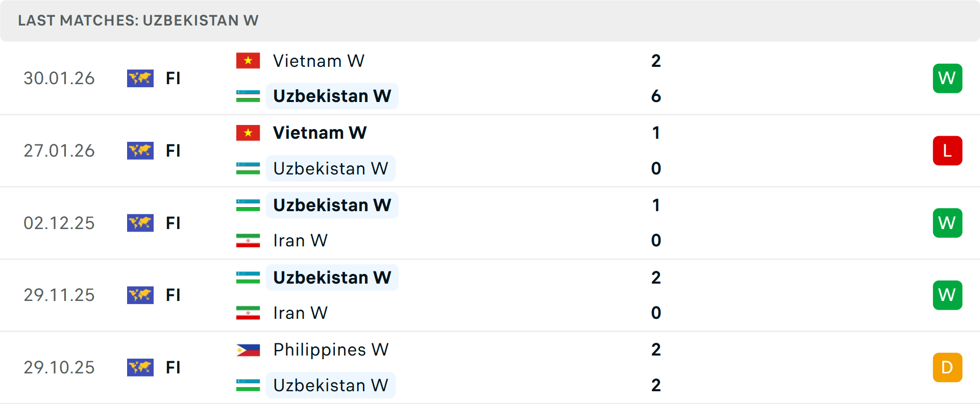Click FI label on 29.10.25 row
This screenshot has height=404, width=980.
[x=173, y=367]
